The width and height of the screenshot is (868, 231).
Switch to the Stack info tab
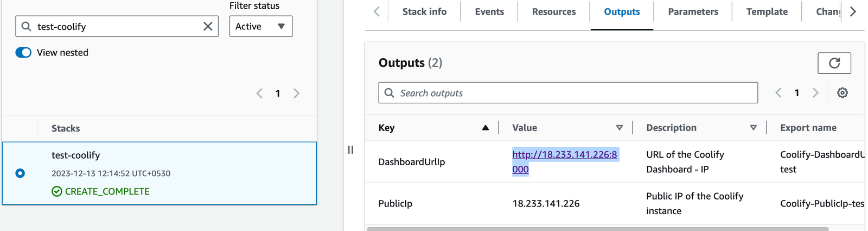(424, 12)
